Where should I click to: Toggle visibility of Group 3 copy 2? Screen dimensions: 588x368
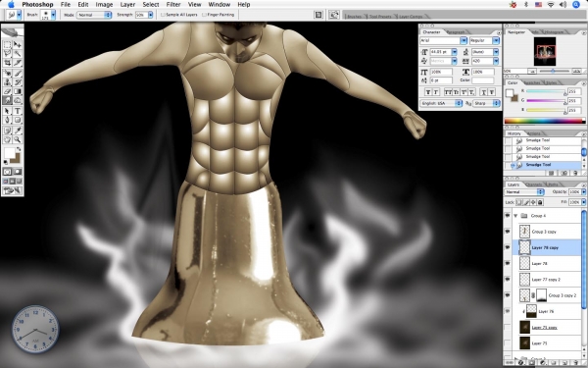(x=508, y=295)
